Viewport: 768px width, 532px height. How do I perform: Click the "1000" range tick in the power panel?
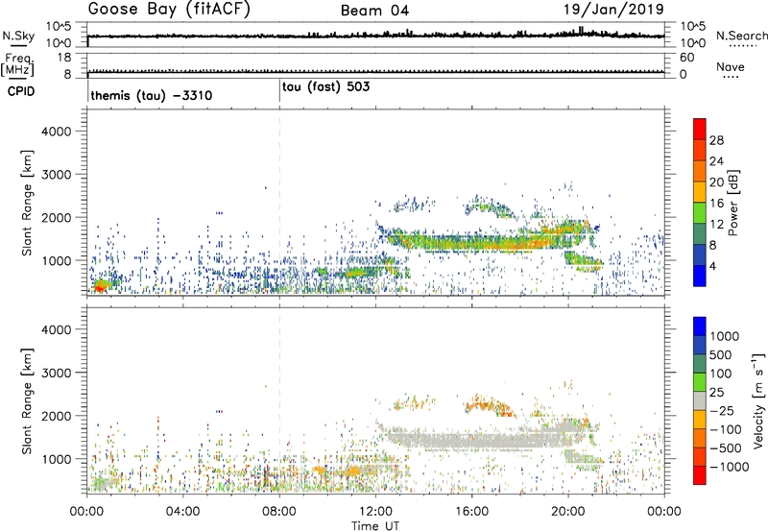tap(56, 260)
